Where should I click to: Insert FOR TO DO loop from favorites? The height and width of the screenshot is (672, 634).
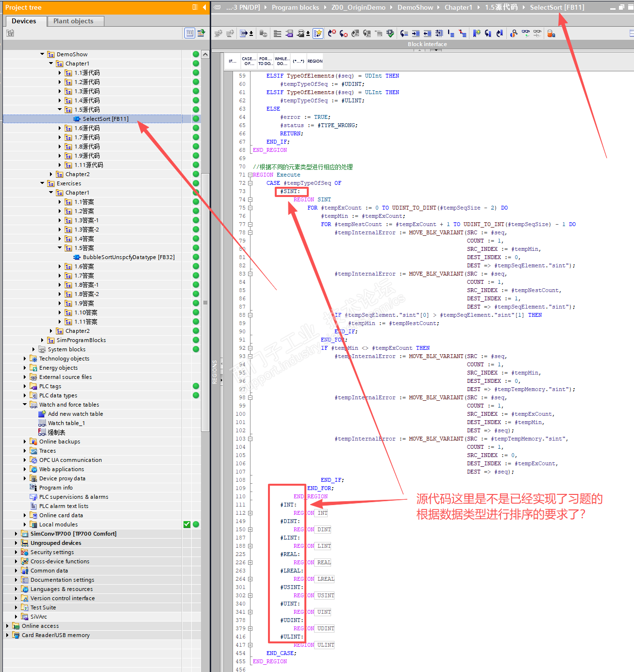265,61
